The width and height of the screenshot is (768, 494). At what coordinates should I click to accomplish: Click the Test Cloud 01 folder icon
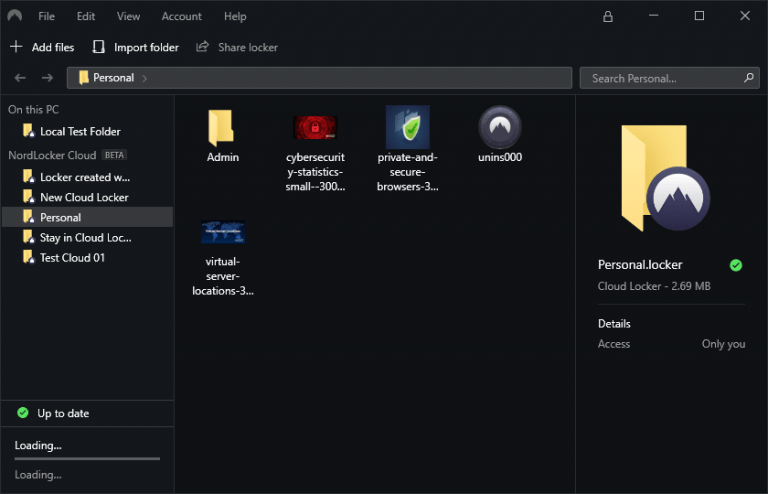pos(29,257)
